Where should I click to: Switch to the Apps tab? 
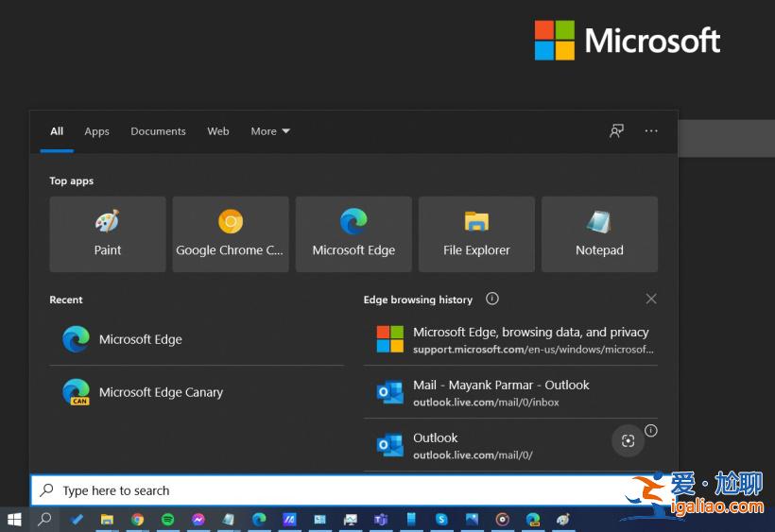point(96,131)
